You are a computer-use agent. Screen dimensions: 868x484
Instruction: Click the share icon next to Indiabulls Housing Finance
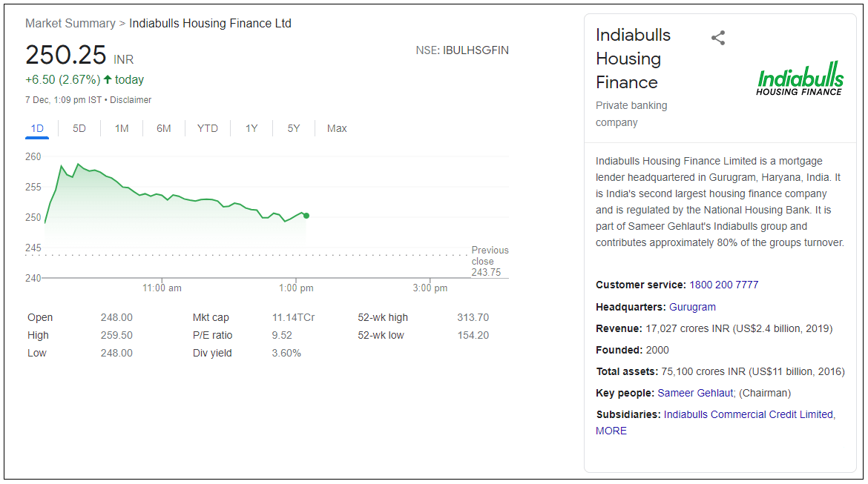click(x=718, y=38)
